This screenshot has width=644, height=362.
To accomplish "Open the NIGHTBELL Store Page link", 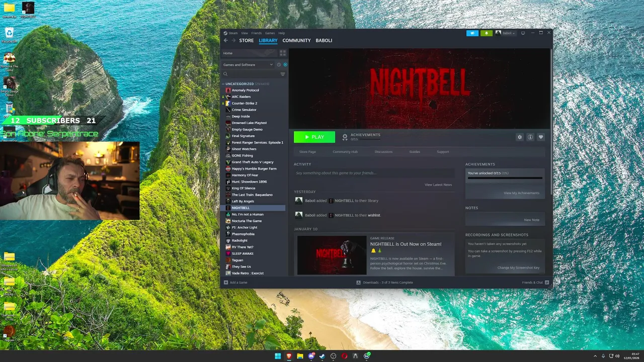I will (x=307, y=152).
